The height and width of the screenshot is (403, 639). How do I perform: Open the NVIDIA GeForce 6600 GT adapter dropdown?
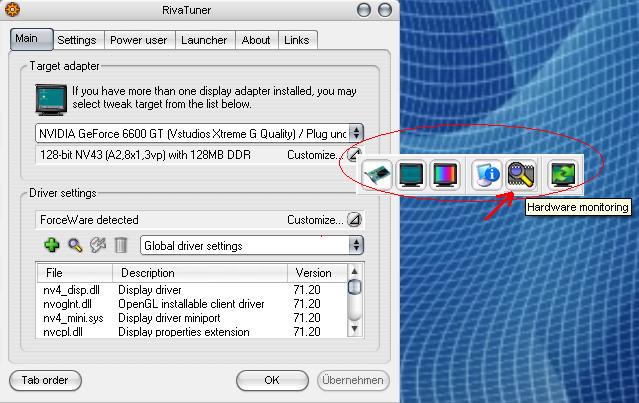pyautogui.click(x=199, y=133)
